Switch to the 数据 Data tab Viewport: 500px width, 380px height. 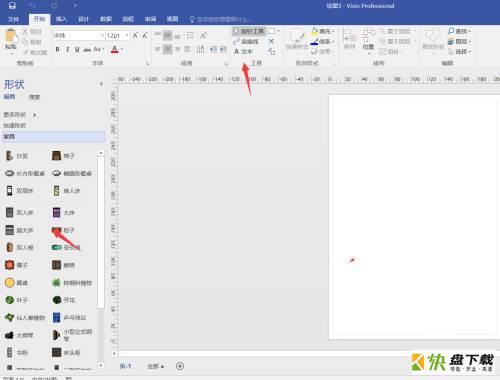point(106,19)
